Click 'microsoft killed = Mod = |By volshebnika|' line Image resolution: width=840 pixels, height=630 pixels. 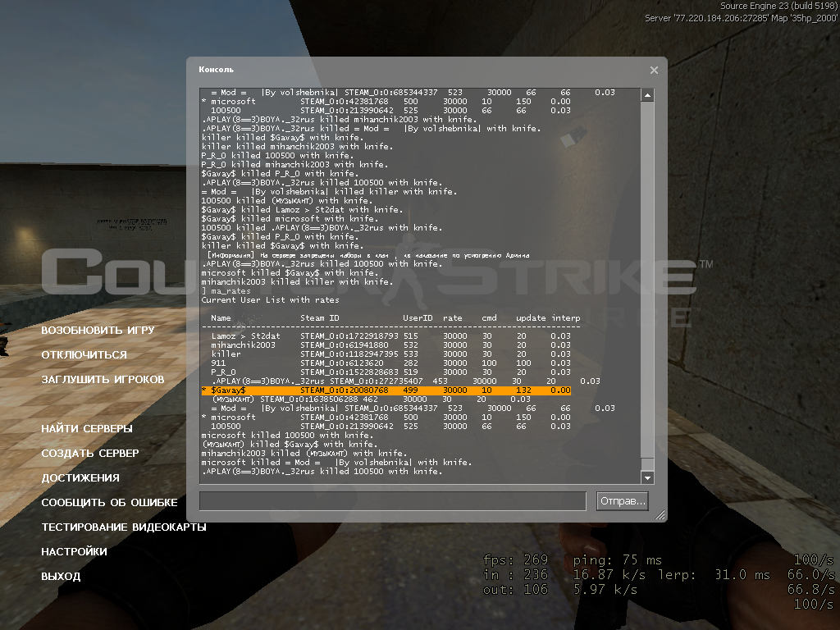(x=337, y=463)
